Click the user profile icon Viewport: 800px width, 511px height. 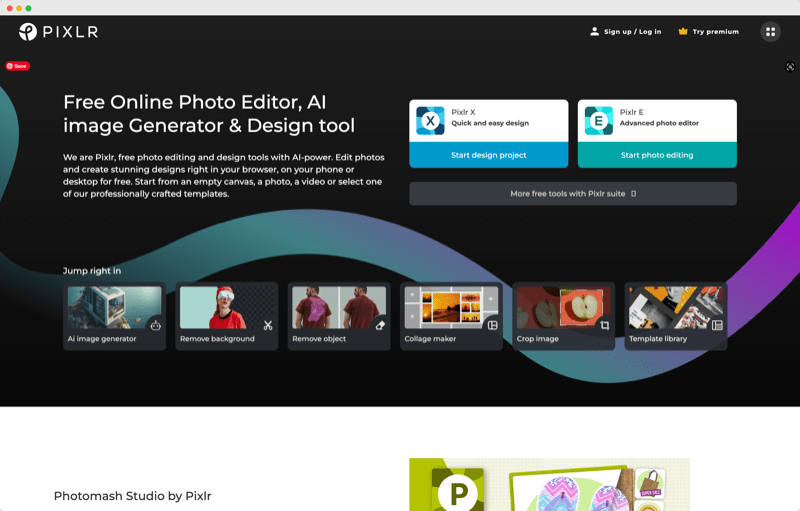[594, 32]
